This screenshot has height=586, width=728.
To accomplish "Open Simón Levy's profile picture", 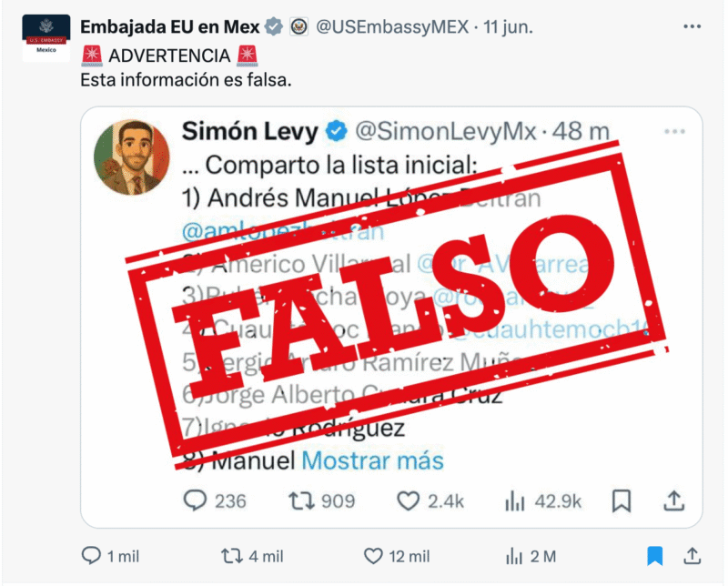I will click(x=132, y=157).
